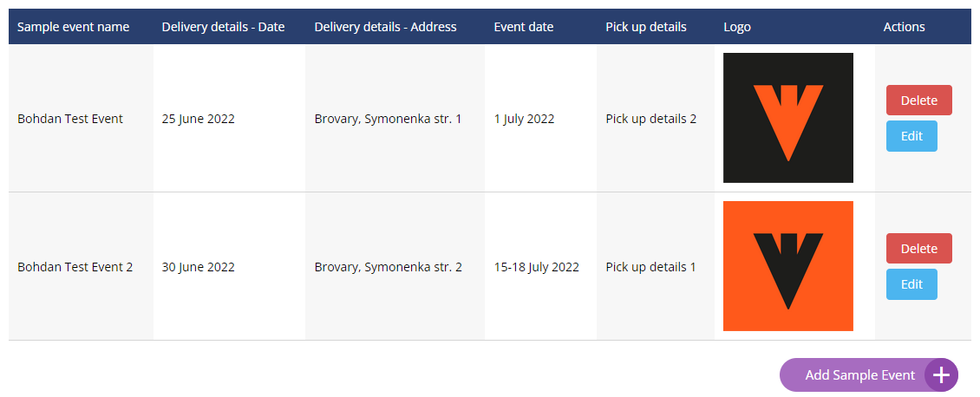This screenshot has width=980, height=397.
Task: Select the Bohdan Test Event 2 name cell
Action: (x=75, y=267)
